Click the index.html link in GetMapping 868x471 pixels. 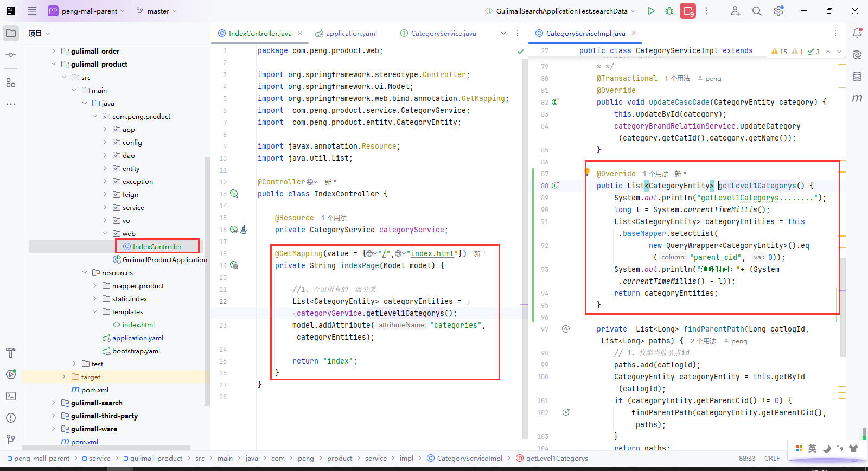tap(432, 253)
